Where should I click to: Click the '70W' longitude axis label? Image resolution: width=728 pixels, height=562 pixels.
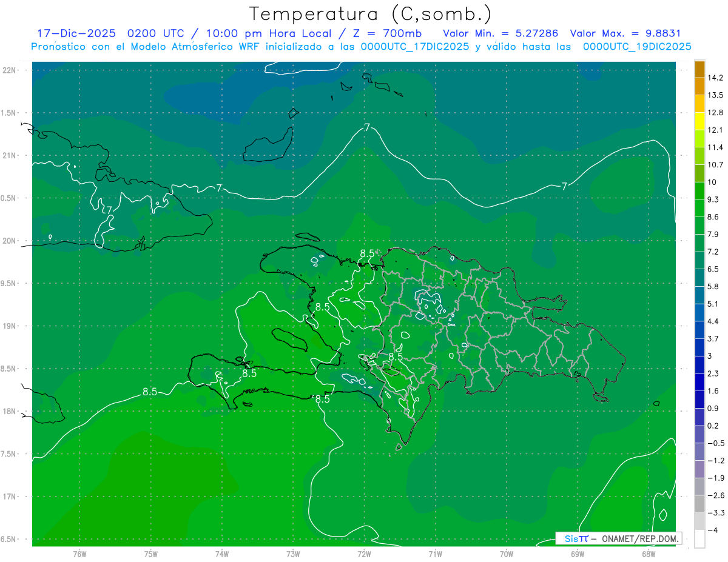pos(507,554)
